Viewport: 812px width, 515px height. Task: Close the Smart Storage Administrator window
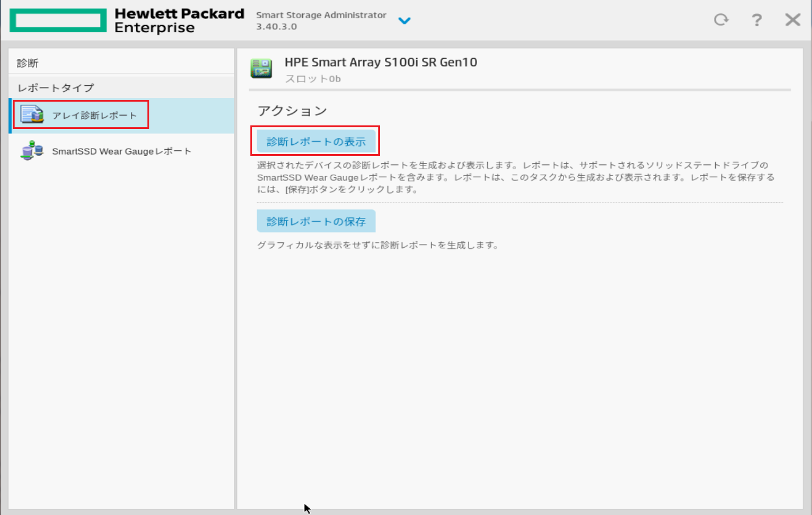[793, 20]
